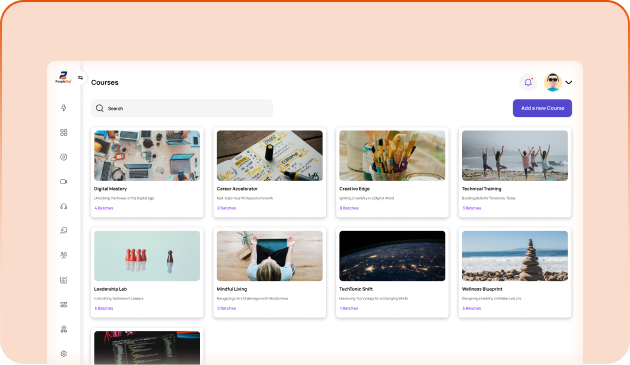Click the Wellness Blueprint batches link
The image size is (630, 365).
[x=472, y=308]
